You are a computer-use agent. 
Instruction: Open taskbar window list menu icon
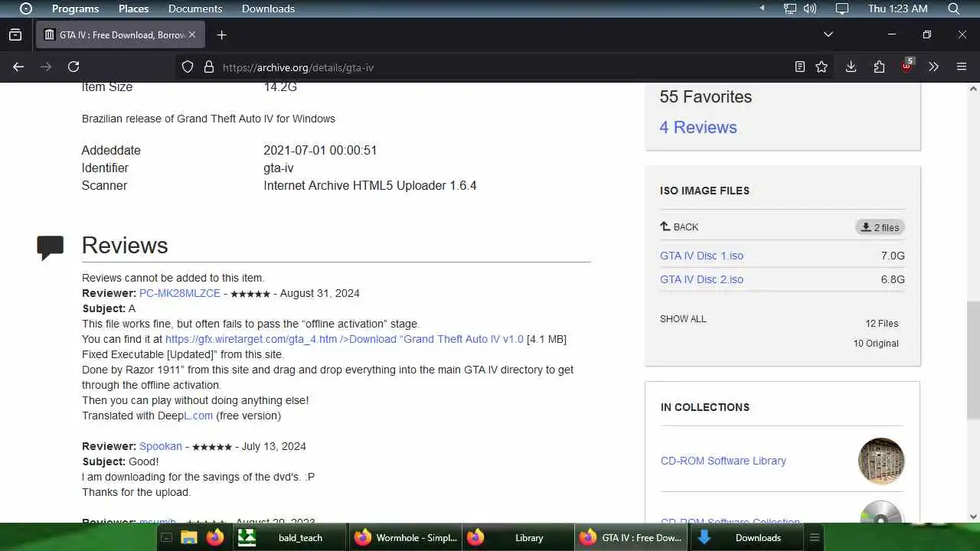[815, 537]
